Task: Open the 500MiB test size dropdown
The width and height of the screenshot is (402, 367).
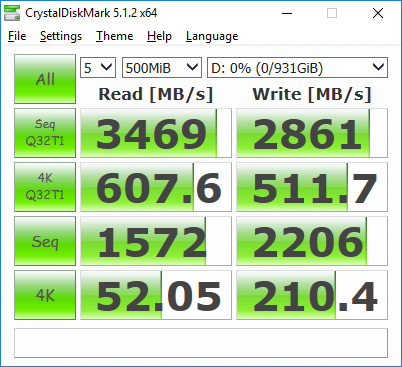Action: pos(162,68)
